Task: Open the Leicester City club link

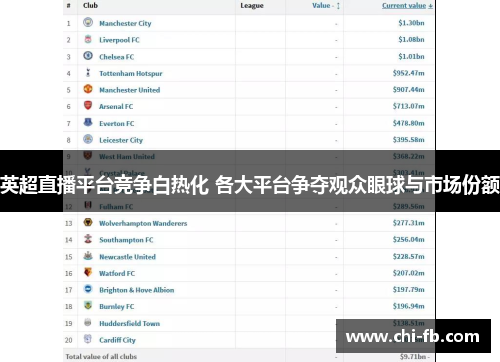Action: (x=121, y=140)
